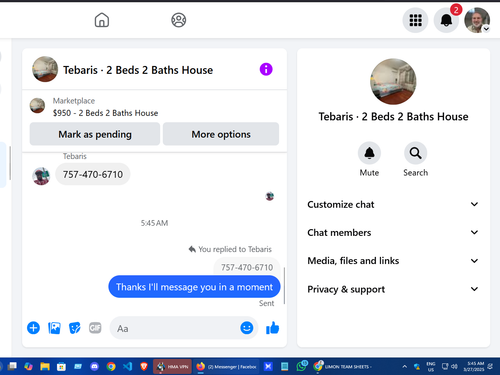The height and width of the screenshot is (375, 500).
Task: Expand Customize chat section
Action: pyautogui.click(x=393, y=204)
